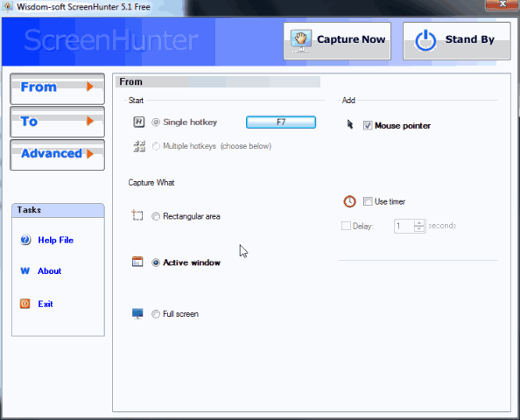Click the active window icon

pos(137,262)
